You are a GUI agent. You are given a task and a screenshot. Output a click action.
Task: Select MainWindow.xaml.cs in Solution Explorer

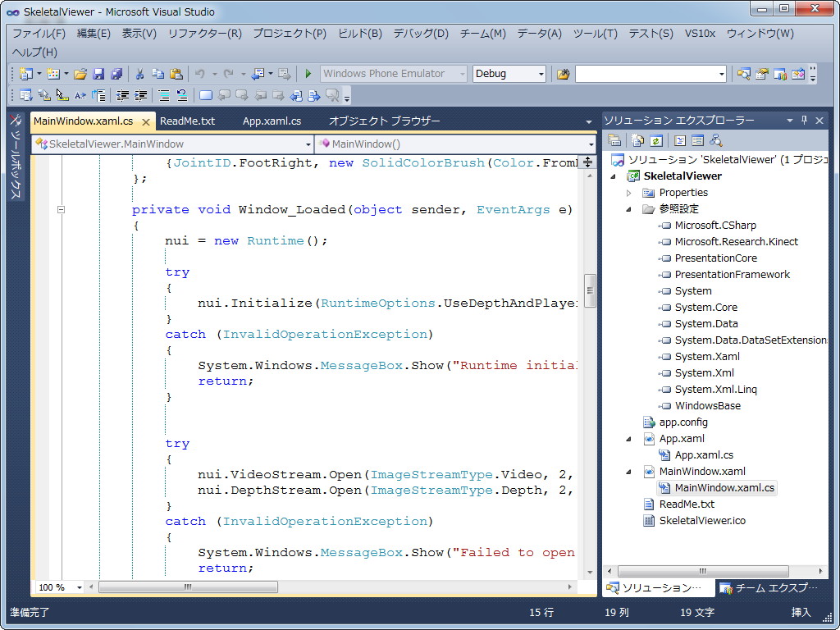pos(724,487)
